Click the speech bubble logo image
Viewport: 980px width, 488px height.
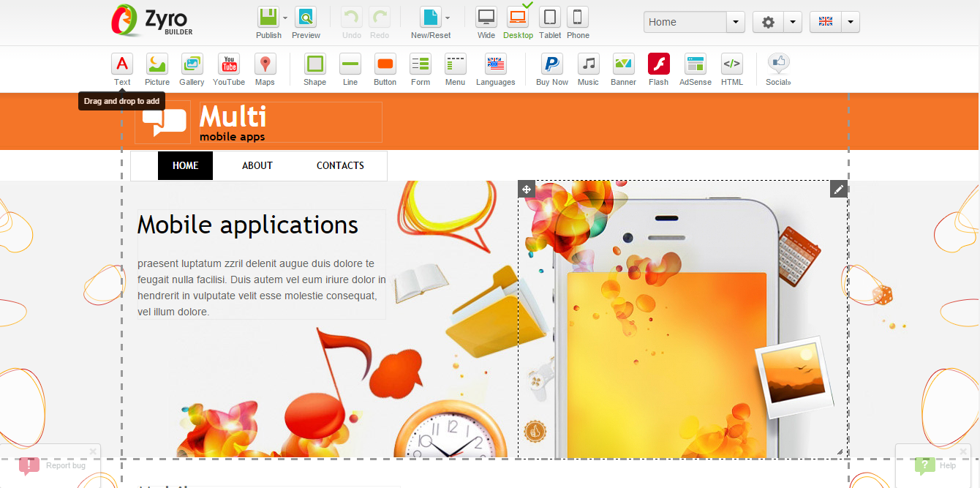pyautogui.click(x=164, y=122)
